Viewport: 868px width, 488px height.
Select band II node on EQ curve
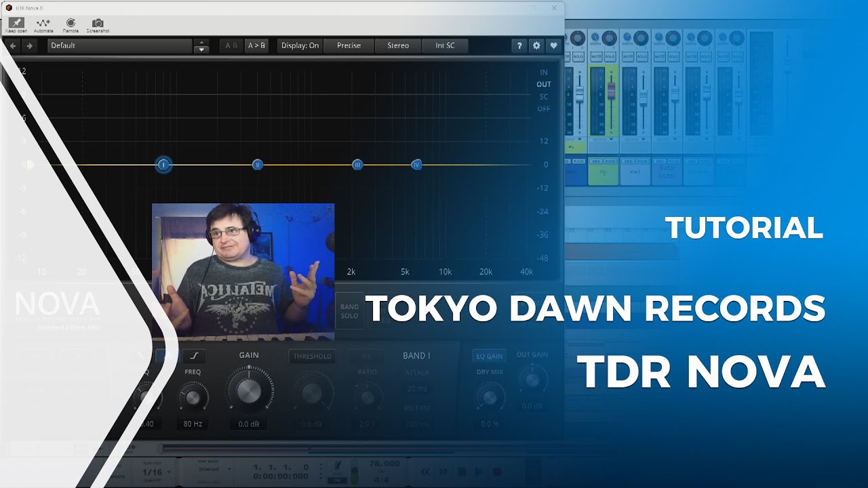tap(258, 165)
